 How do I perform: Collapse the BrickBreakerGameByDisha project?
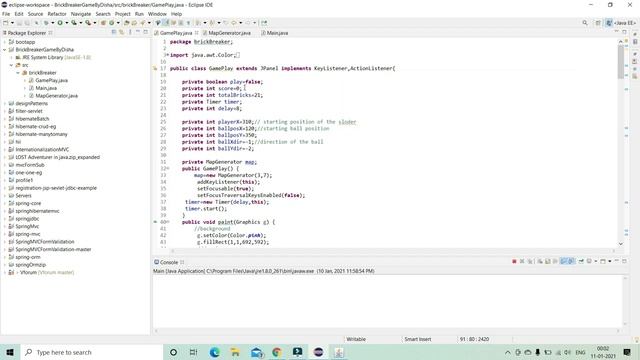pos(4,50)
